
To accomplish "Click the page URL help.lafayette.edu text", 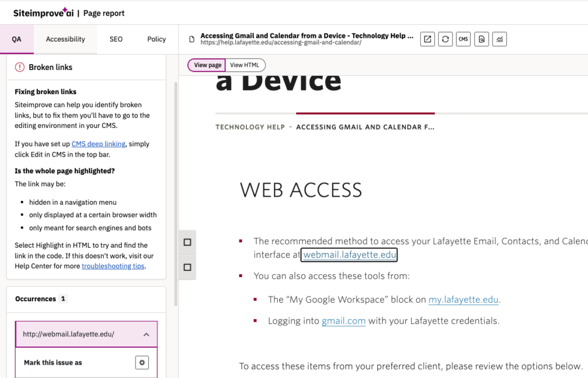I will pos(281,42).
